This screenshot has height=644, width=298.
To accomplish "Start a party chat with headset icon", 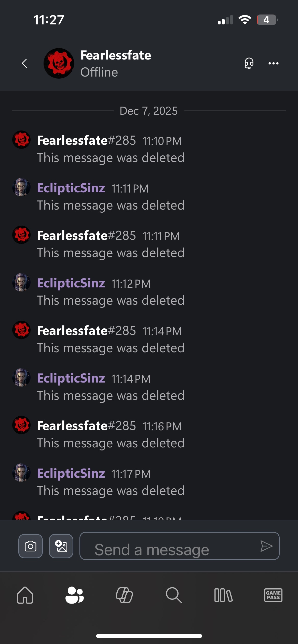I will click(x=249, y=63).
